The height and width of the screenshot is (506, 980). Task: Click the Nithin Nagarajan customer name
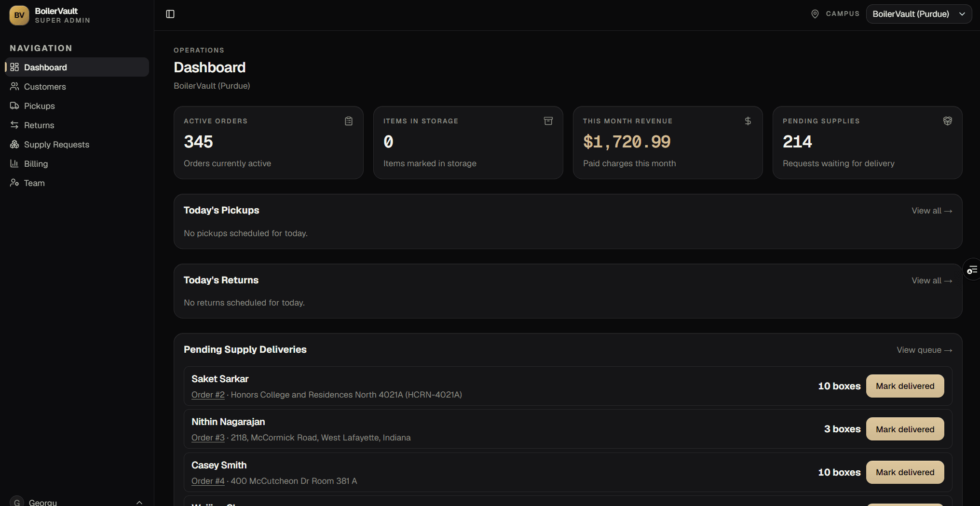228,422
